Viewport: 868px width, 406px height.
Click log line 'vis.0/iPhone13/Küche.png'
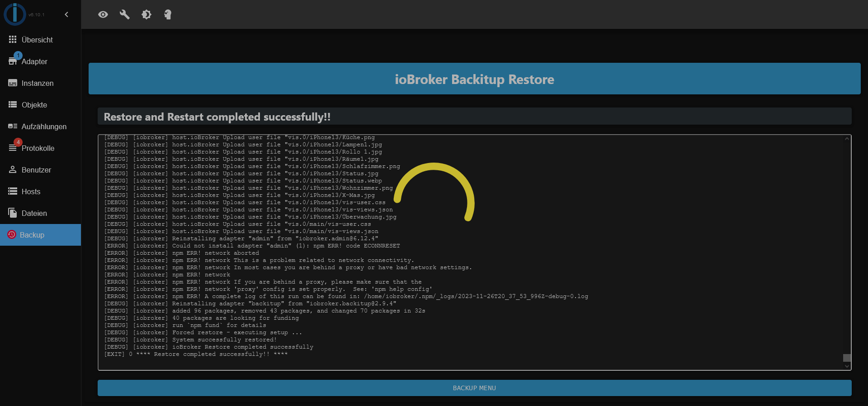(x=239, y=137)
